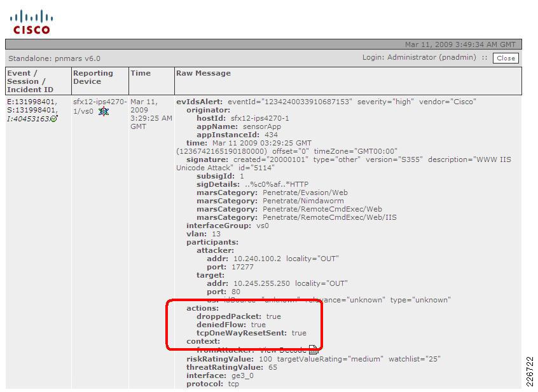Click the actions label

202,308
